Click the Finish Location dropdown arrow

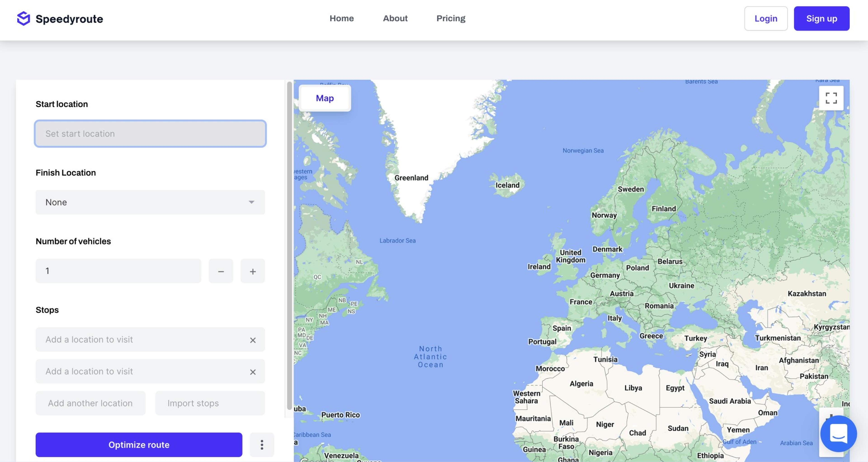tap(251, 202)
